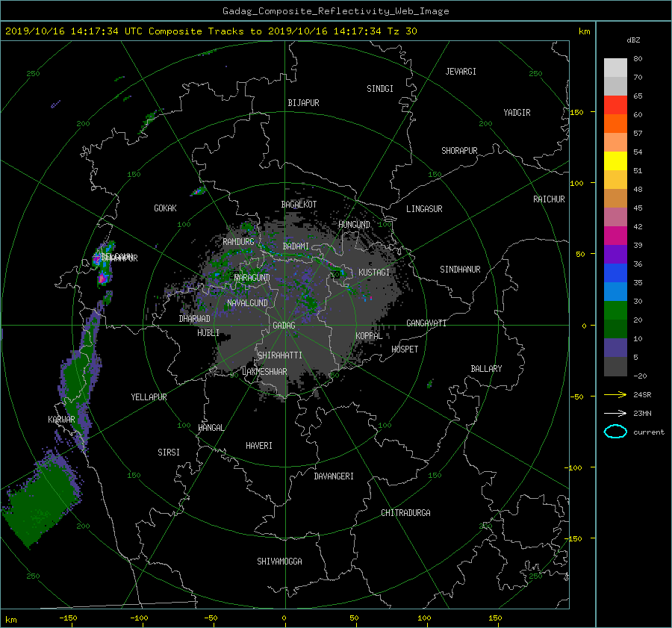Click the LINGASUR city label

point(424,209)
